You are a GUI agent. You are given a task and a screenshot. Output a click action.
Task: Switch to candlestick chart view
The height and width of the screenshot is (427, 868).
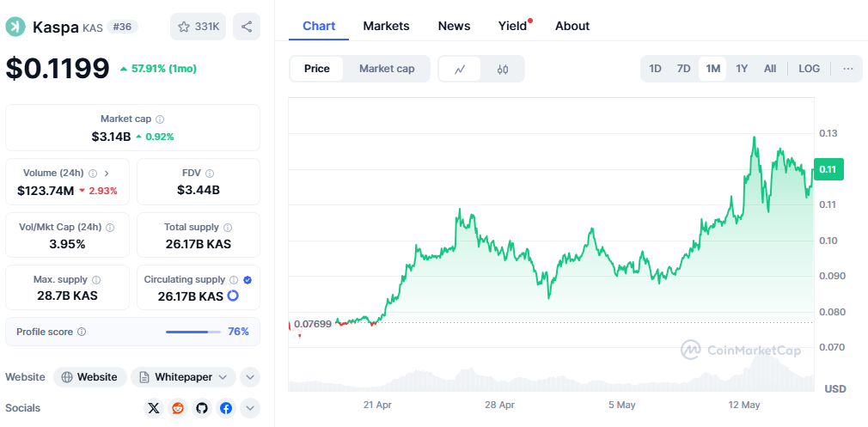[502, 69]
